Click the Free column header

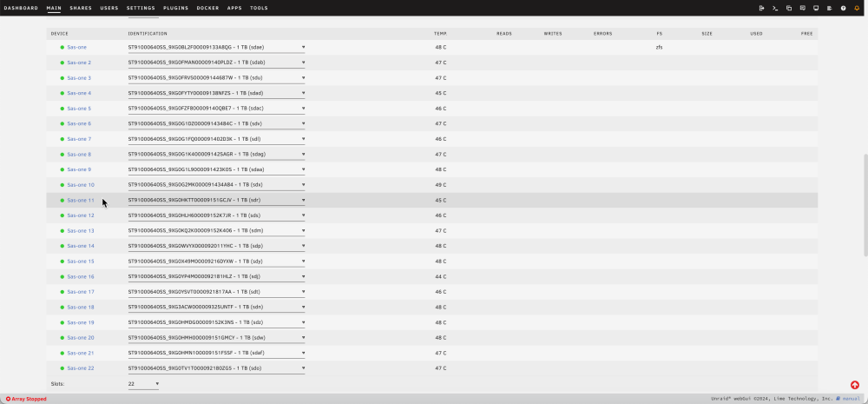click(806, 34)
